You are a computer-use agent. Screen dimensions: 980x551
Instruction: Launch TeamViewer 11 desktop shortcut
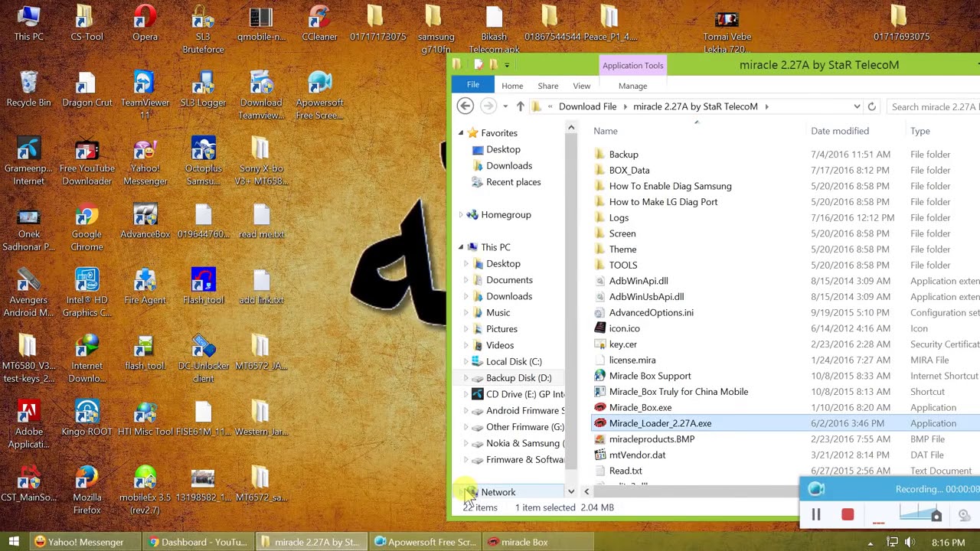tap(145, 95)
